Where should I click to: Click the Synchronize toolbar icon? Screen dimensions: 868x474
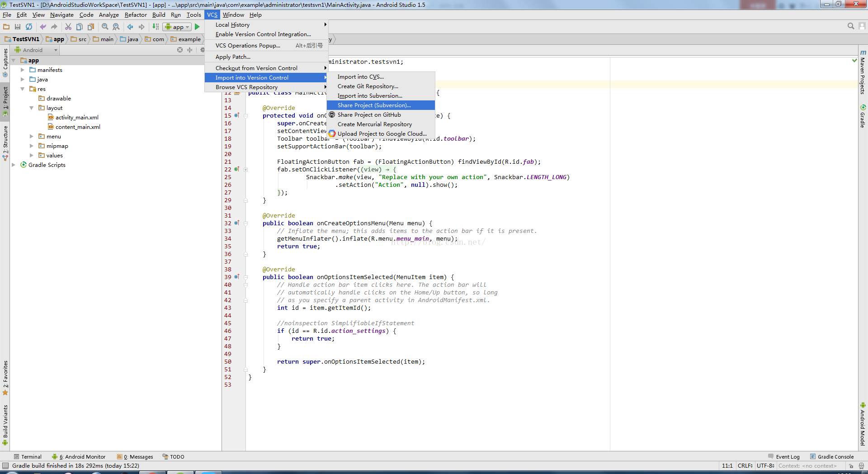(x=29, y=27)
